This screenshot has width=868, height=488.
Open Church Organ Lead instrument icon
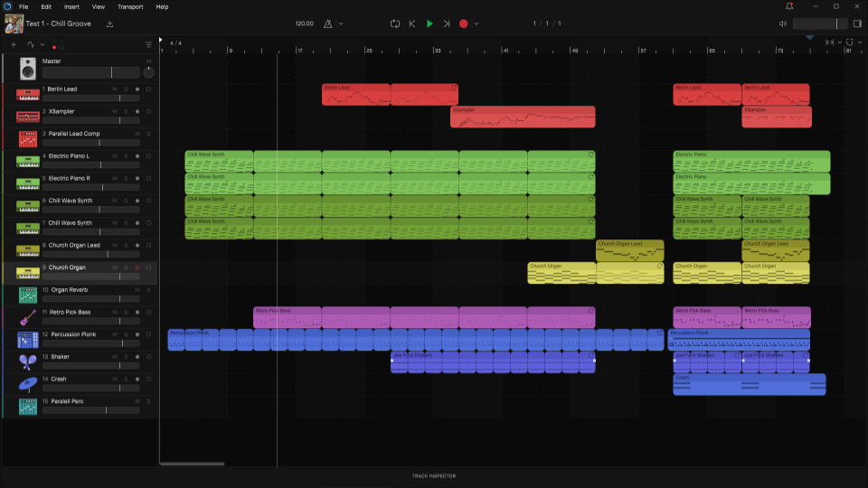point(28,250)
